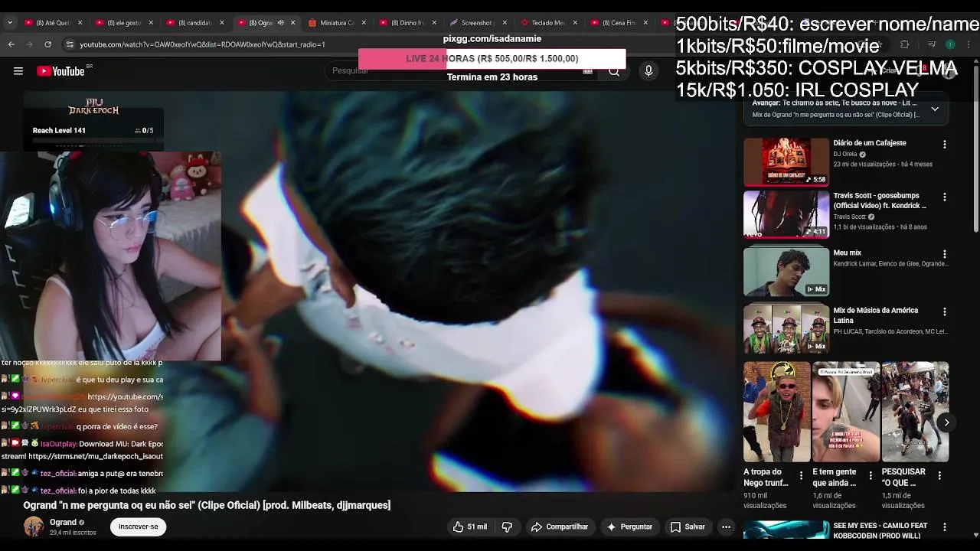Screen dimensions: 980x551
Task: Close the Até Quel browser tab
Action: coord(80,23)
